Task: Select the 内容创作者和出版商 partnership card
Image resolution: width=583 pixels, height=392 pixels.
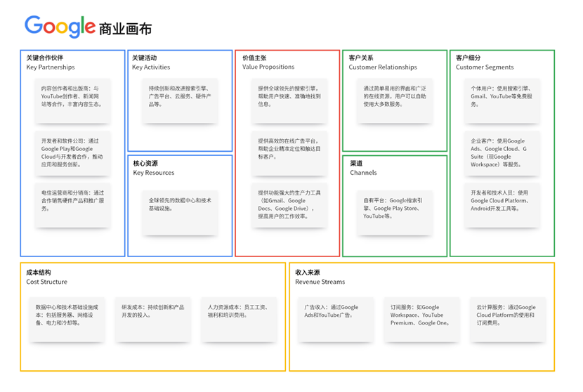Action: pyautogui.click(x=73, y=98)
